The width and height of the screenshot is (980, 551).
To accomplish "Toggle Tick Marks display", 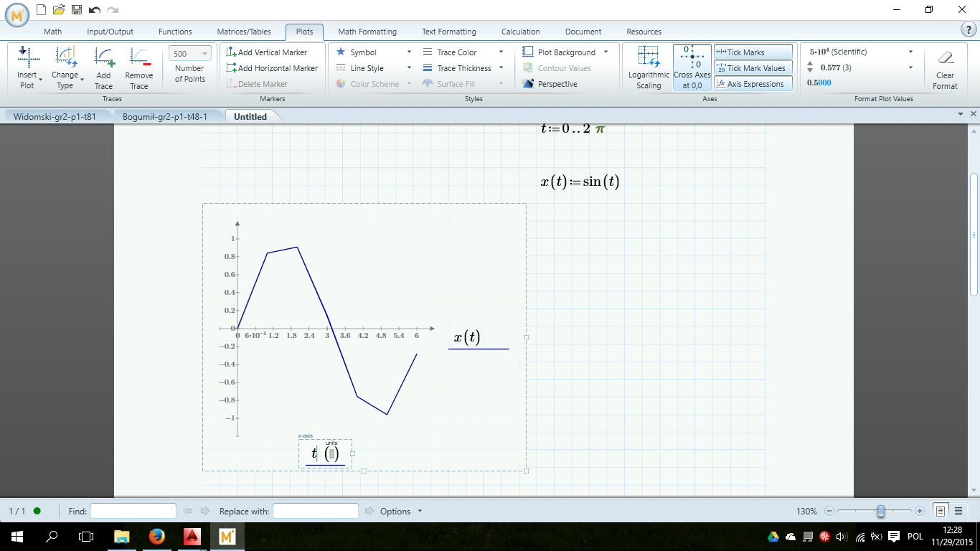I will (x=753, y=52).
